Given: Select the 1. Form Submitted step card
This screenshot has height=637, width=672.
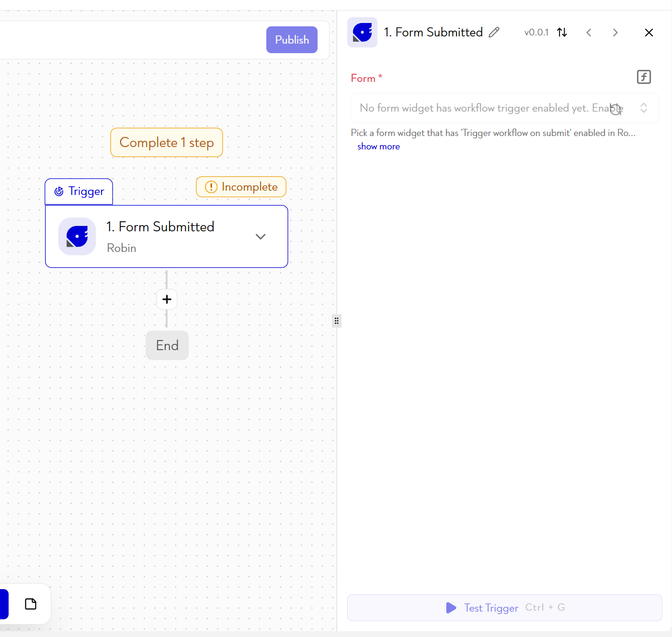Looking at the screenshot, I should point(167,237).
